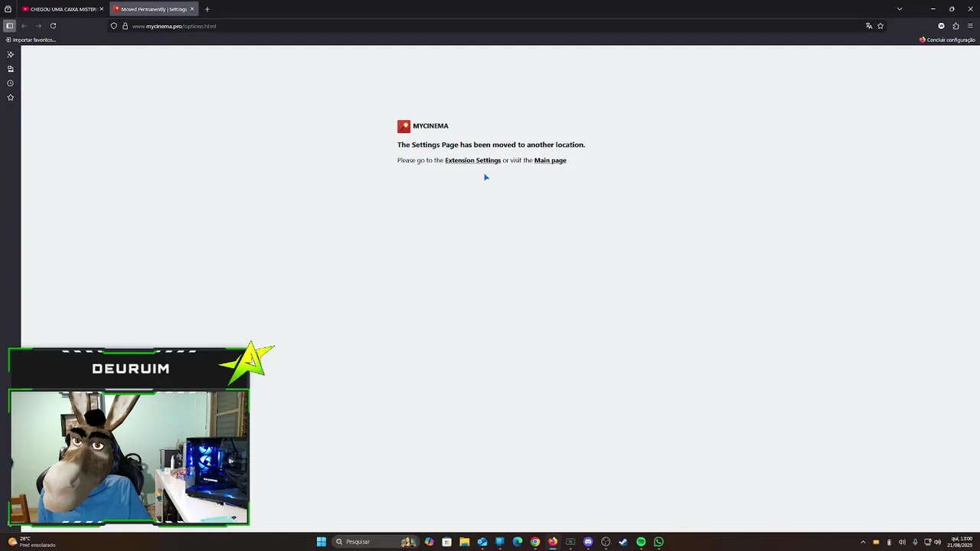Viewport: 980px width, 551px height.
Task: Reload the current page
Action: pos(53,26)
